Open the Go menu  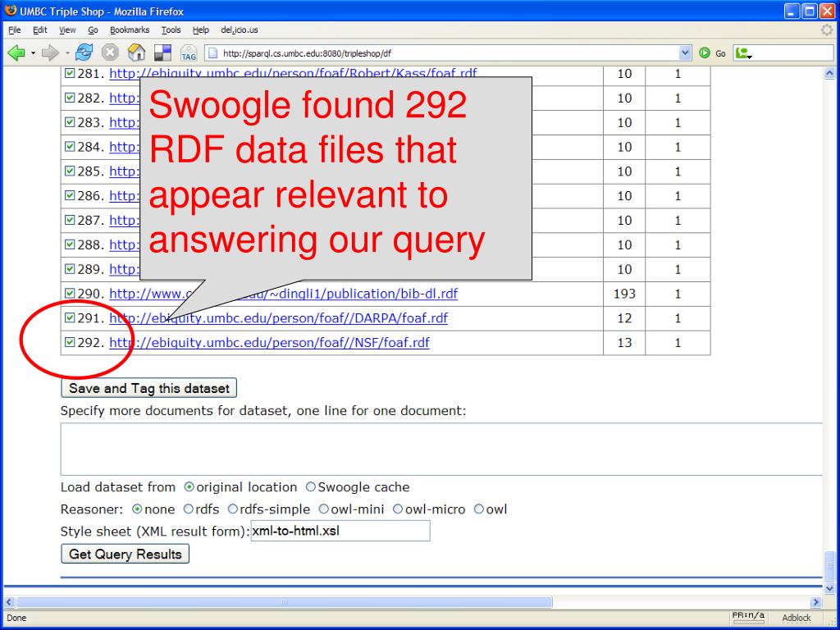click(94, 30)
